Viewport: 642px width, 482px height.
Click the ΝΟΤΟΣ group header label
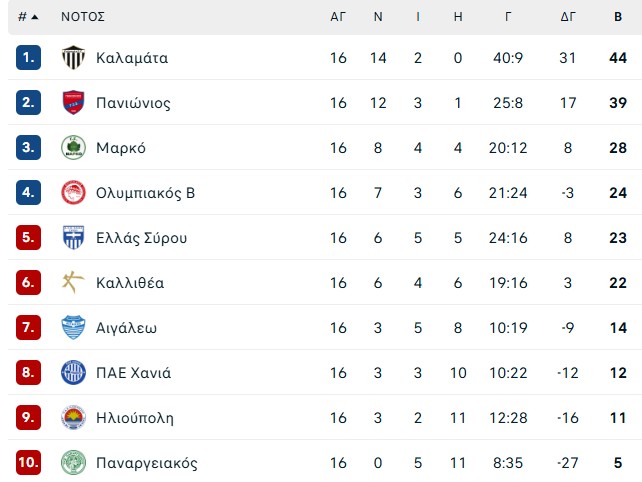(x=83, y=17)
